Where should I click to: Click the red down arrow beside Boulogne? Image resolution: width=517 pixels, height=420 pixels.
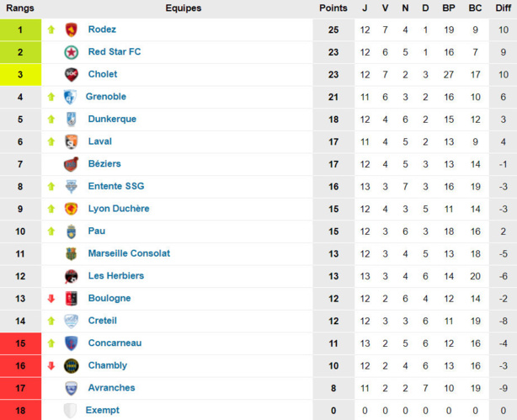51,298
